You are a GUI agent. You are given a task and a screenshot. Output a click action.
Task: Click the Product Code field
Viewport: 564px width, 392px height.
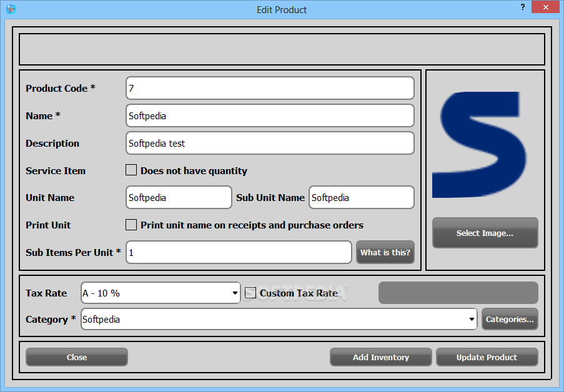(x=270, y=88)
